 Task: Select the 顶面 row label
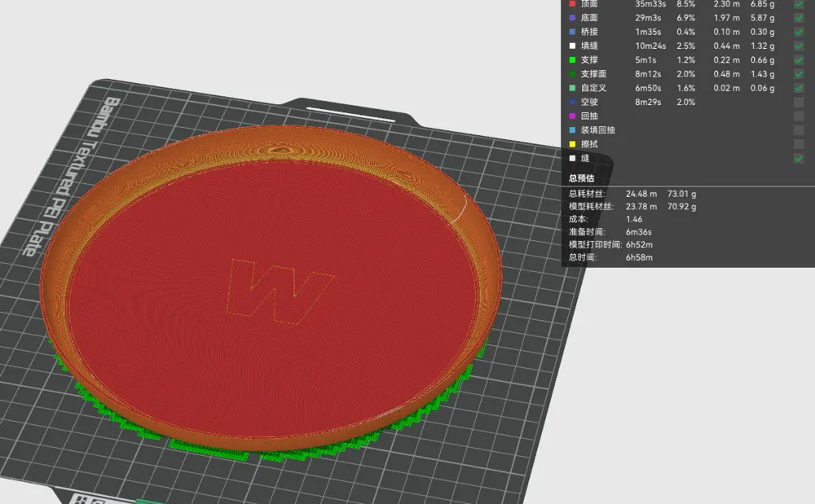[x=589, y=3]
